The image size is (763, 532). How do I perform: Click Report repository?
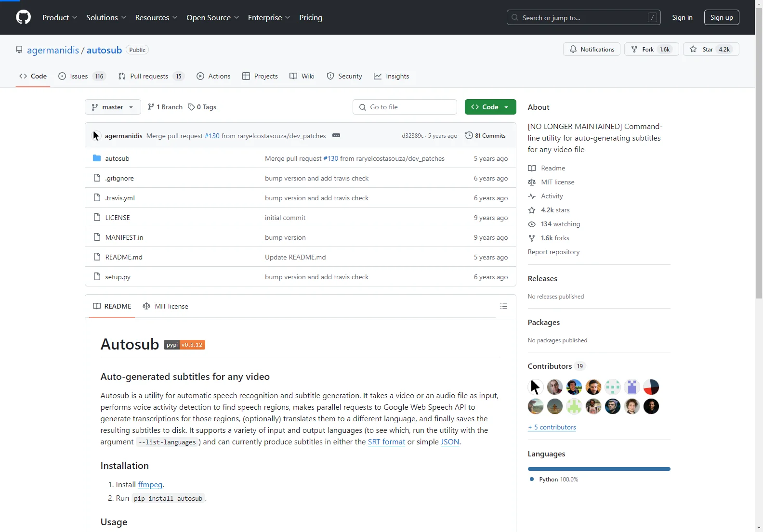click(x=553, y=252)
